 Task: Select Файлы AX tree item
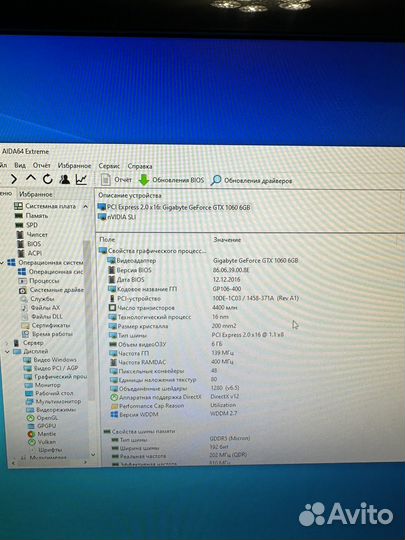click(41, 308)
